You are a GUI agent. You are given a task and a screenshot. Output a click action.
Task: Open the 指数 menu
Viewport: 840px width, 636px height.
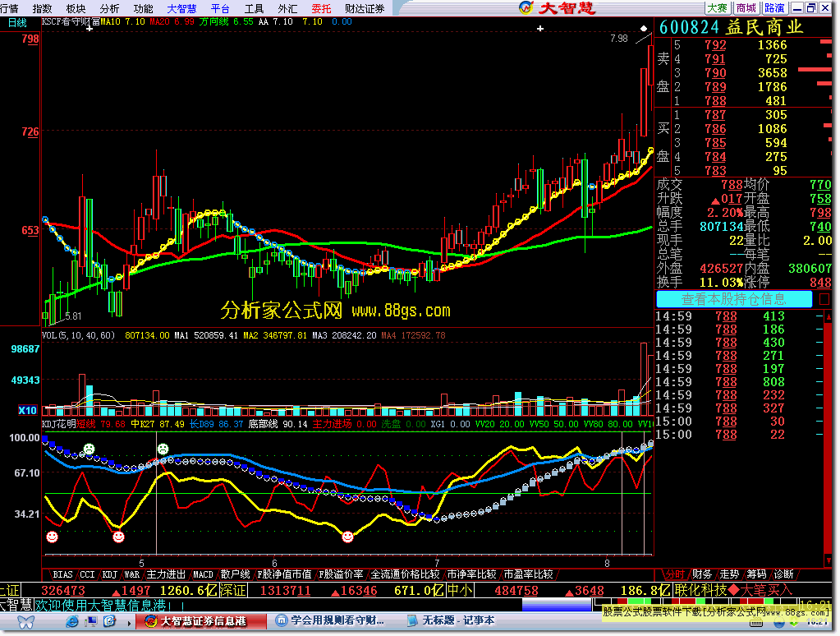click(x=43, y=8)
